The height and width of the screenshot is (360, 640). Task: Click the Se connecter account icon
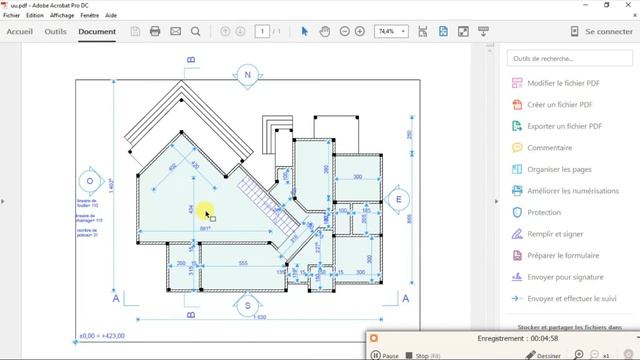(575, 31)
